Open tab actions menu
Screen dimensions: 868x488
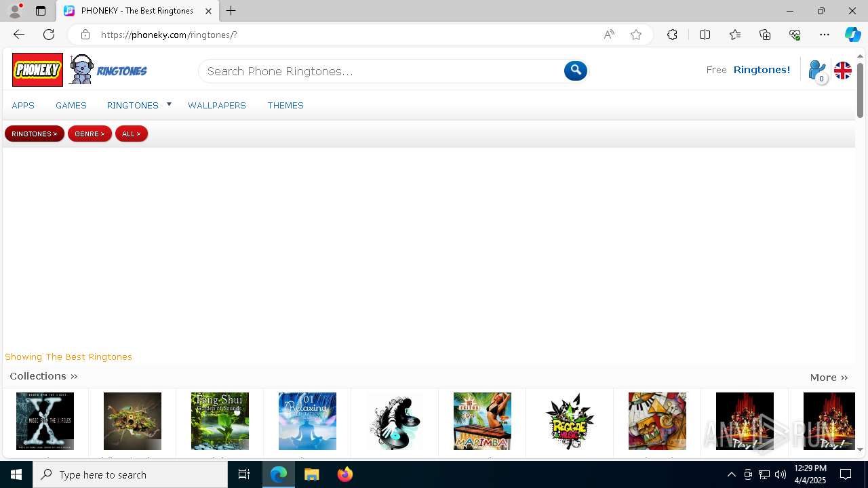click(41, 11)
